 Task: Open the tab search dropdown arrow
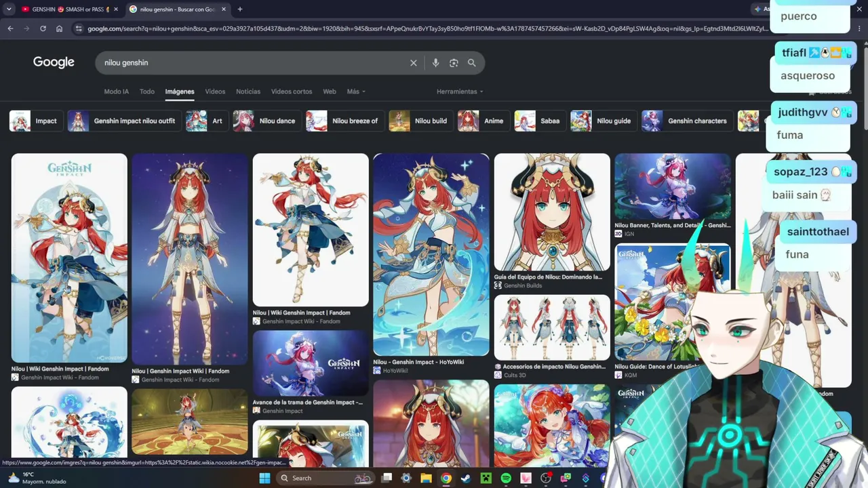click(x=9, y=9)
